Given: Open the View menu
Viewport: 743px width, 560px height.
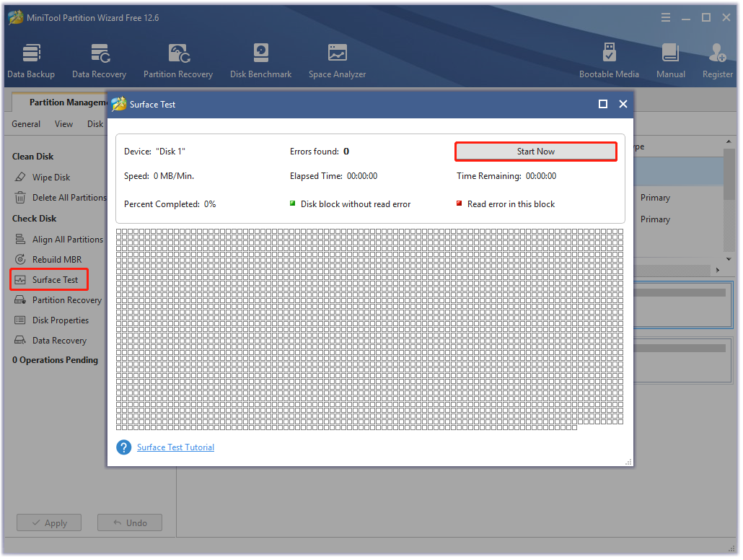Looking at the screenshot, I should [63, 123].
